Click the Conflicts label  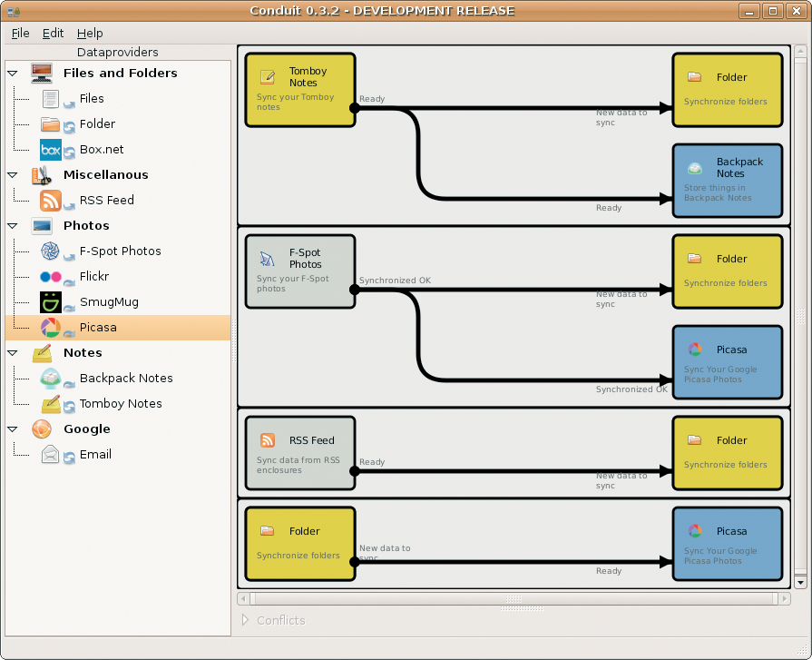(280, 621)
